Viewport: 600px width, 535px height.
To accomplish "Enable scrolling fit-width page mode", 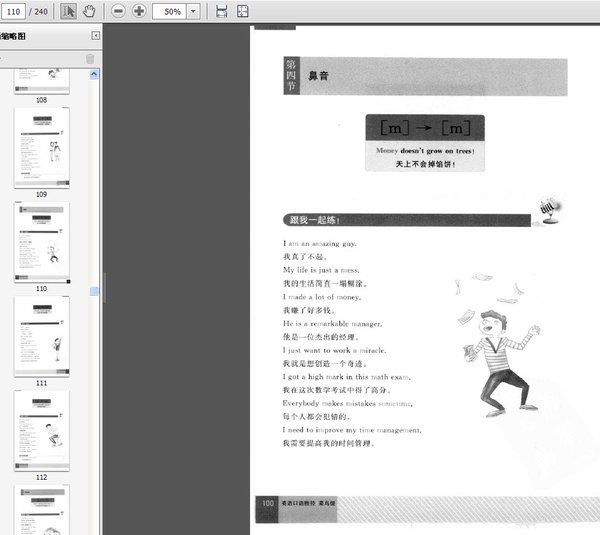I will (222, 11).
